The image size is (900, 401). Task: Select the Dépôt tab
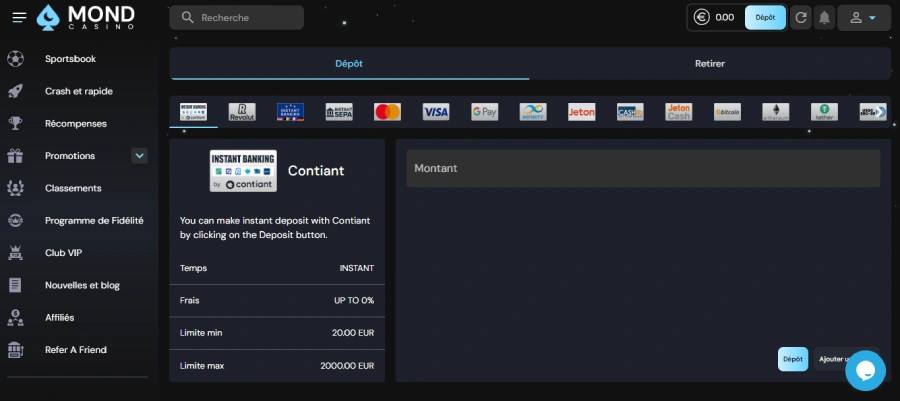(348, 64)
